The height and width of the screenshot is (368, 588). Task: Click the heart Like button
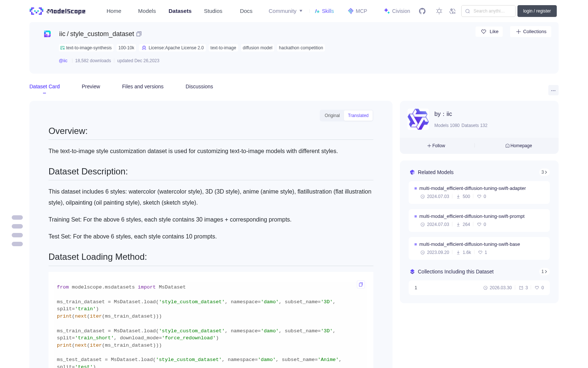[490, 32]
